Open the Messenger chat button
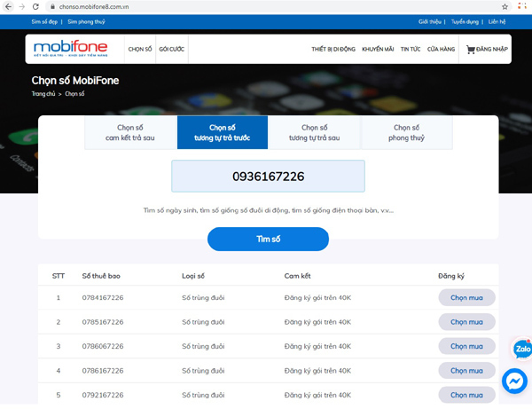This screenshot has height=409, width=532. tap(514, 381)
